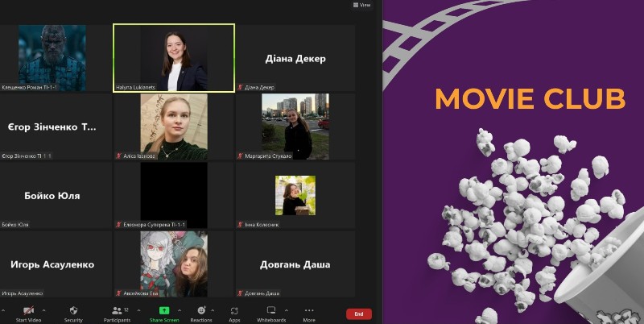
Task: Select Елеонора Суперека's black video tile
Action: tap(174, 195)
